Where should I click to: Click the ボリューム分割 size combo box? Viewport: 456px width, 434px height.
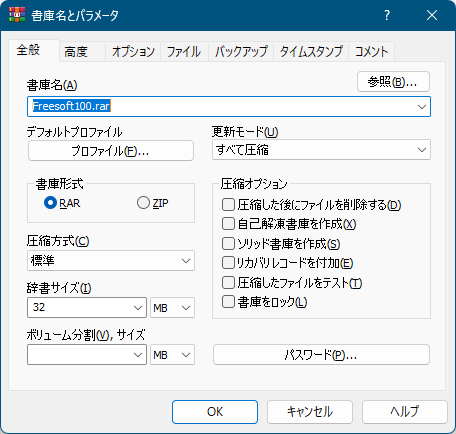(x=87, y=355)
